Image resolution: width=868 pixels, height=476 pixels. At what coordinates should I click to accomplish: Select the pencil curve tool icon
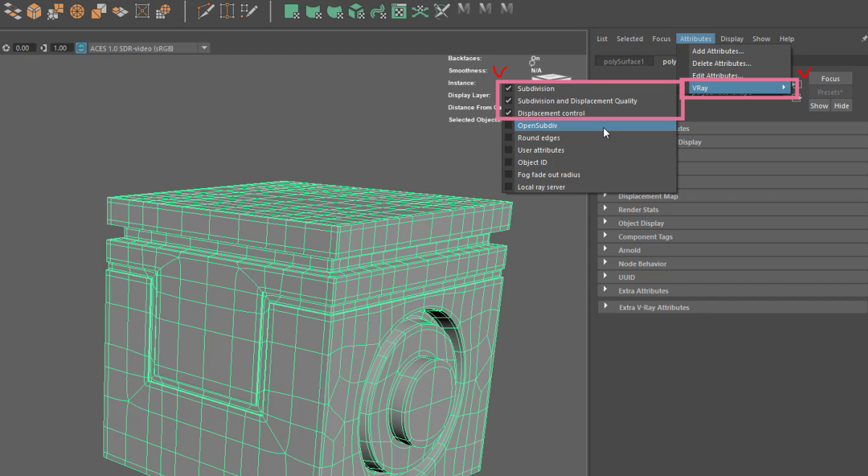[x=206, y=11]
